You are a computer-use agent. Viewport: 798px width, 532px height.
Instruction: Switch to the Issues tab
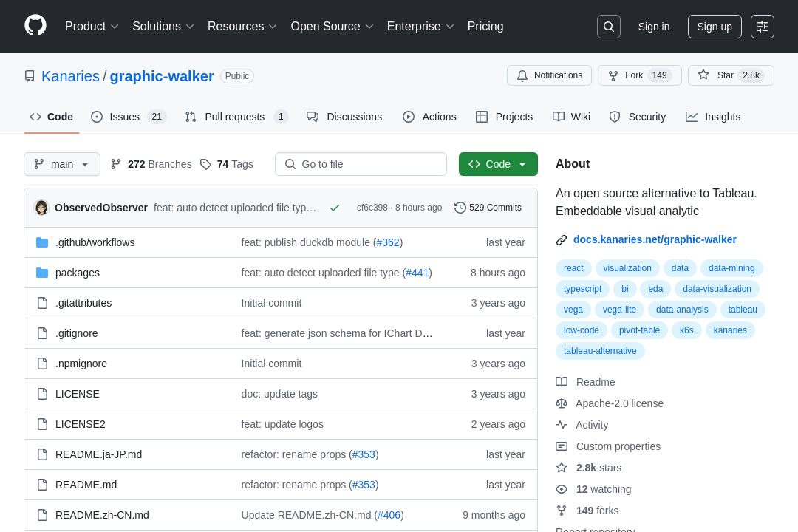(129, 117)
